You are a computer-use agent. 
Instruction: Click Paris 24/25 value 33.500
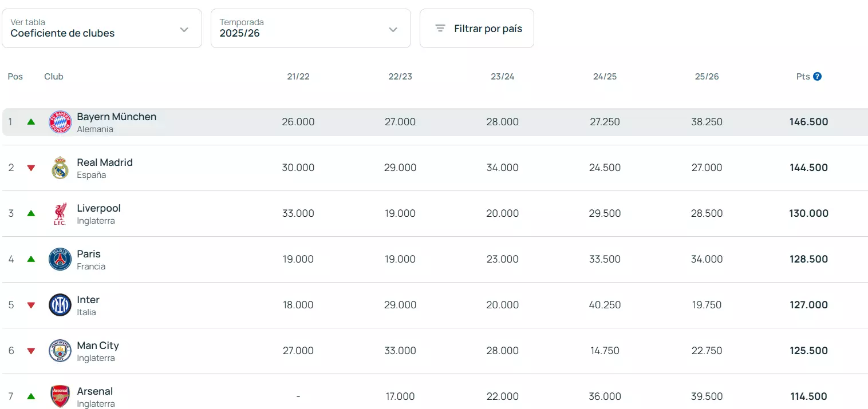coord(605,259)
